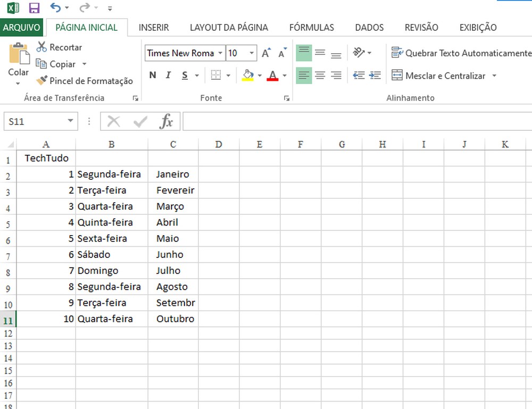Select cell A1 containing TechTudo

pos(46,158)
